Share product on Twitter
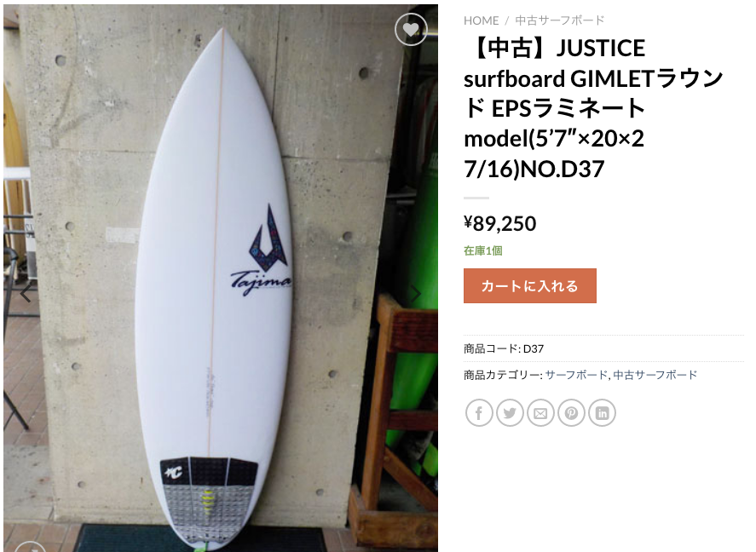This screenshot has height=552, width=756. click(x=510, y=413)
